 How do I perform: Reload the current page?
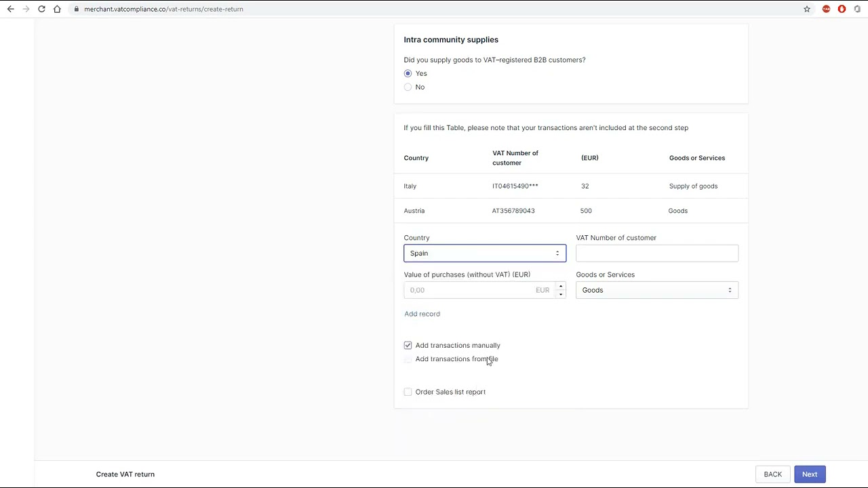(41, 9)
